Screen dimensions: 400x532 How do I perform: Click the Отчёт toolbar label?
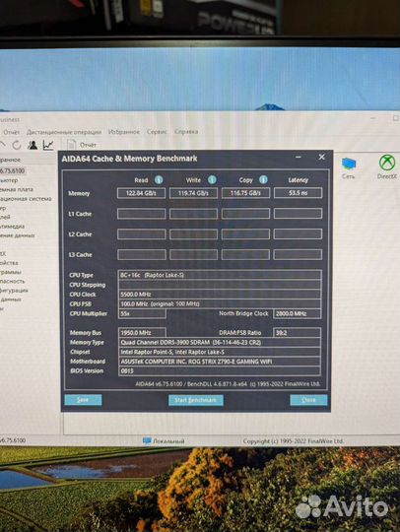coord(88,145)
